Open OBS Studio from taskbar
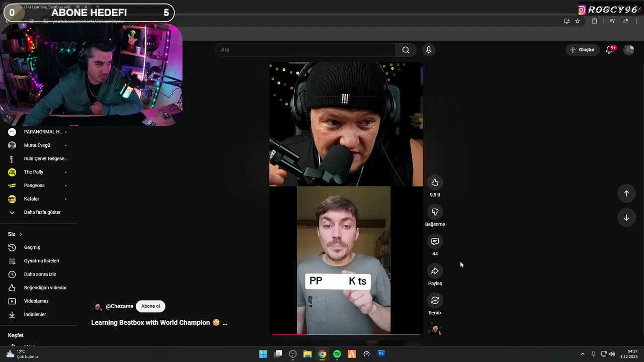 pyautogui.click(x=293, y=354)
